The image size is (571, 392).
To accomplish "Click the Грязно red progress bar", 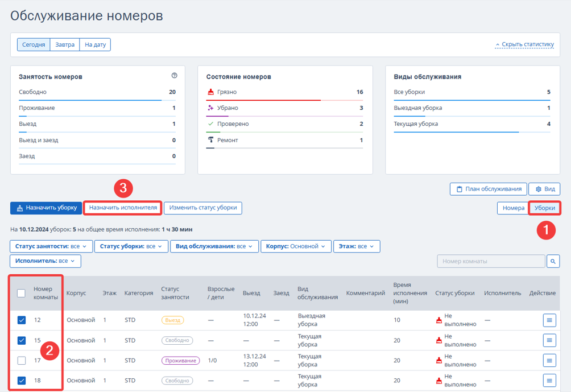I will (263, 100).
